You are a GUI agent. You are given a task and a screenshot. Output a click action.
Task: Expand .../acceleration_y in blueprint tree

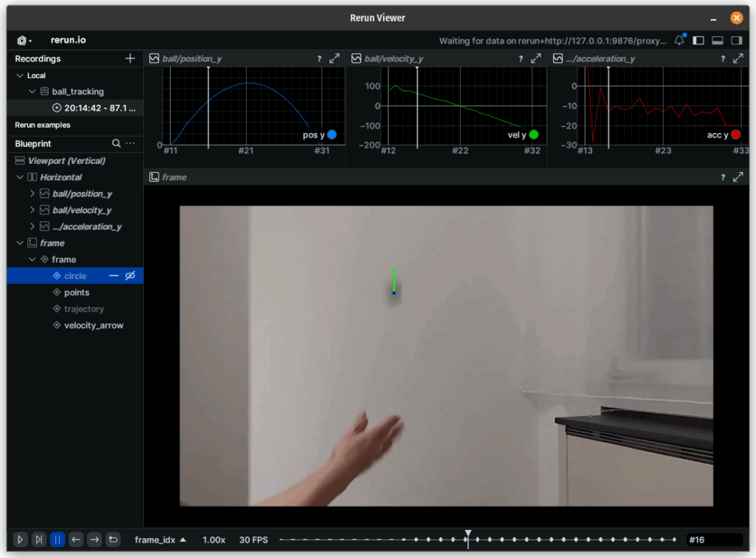(32, 227)
